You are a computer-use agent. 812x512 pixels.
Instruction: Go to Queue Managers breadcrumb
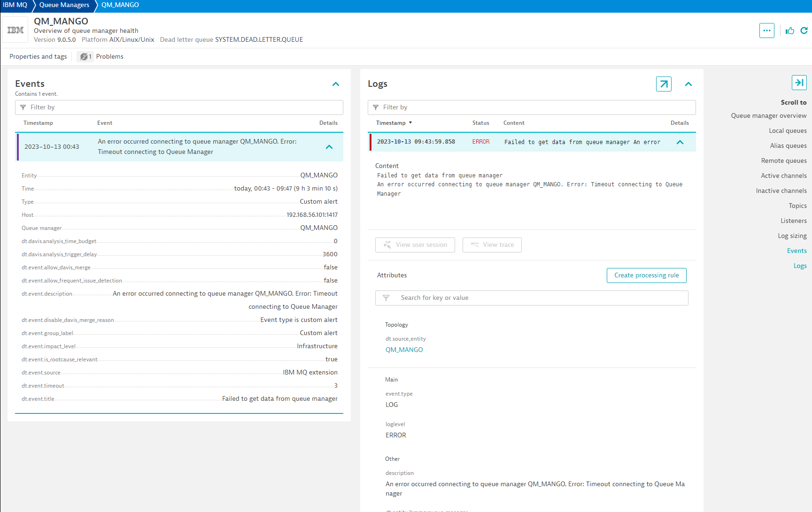coord(64,5)
